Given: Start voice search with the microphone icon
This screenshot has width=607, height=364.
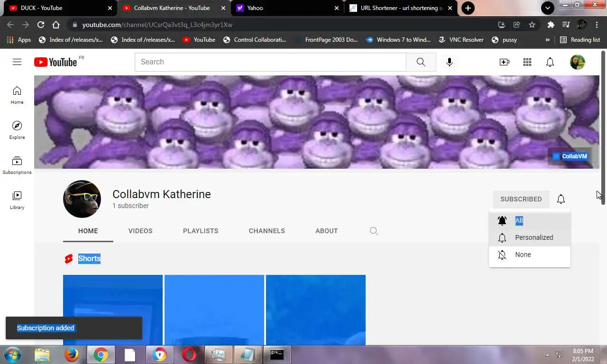Looking at the screenshot, I should click(450, 62).
